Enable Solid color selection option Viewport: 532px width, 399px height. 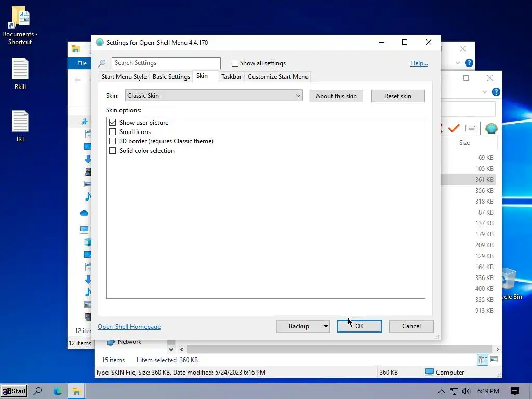click(113, 150)
